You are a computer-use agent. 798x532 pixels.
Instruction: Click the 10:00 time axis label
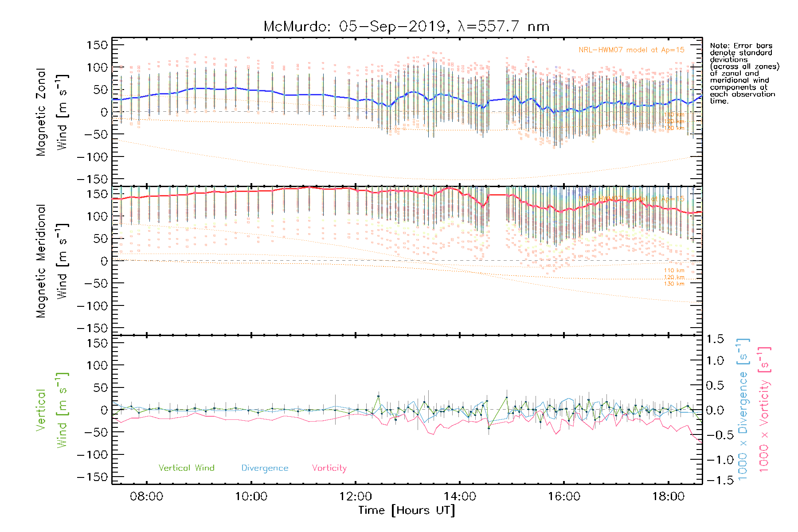[x=251, y=497]
